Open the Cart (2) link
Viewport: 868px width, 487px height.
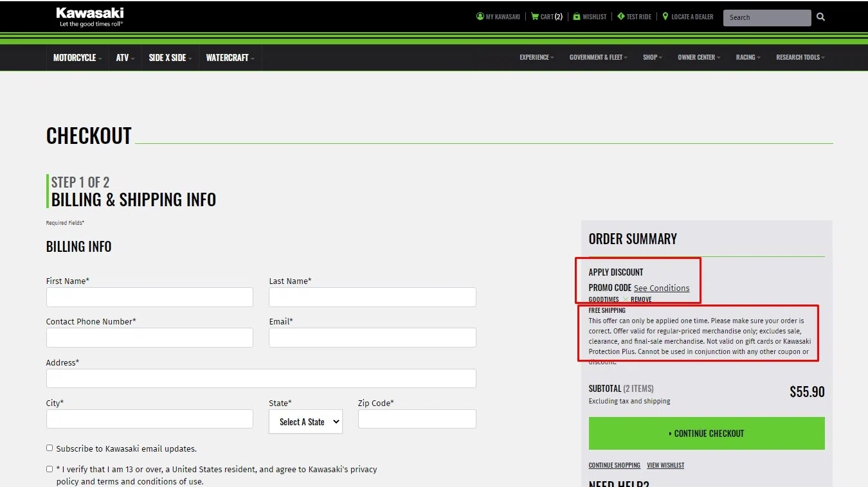pyautogui.click(x=547, y=17)
